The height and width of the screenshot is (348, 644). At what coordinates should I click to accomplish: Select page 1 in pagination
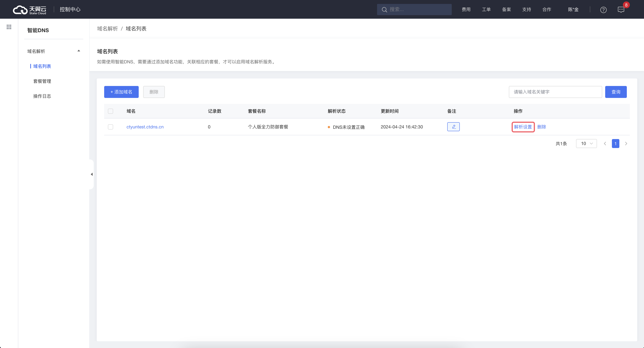(x=615, y=144)
